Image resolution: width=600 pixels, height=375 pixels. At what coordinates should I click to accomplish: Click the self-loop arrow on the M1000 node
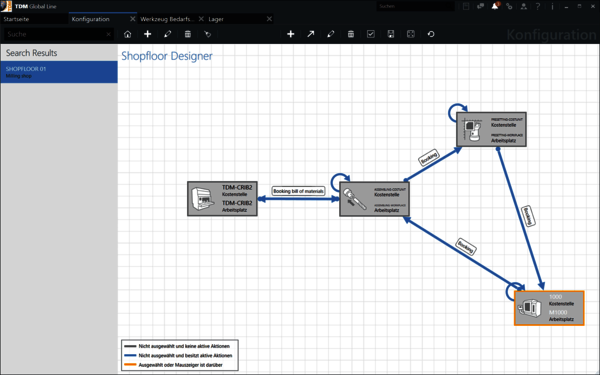(x=515, y=291)
